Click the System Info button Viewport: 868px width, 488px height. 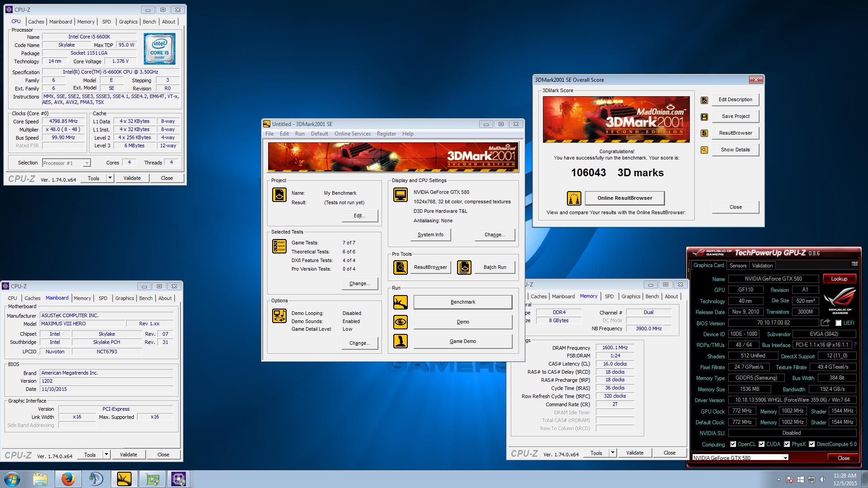tap(430, 235)
